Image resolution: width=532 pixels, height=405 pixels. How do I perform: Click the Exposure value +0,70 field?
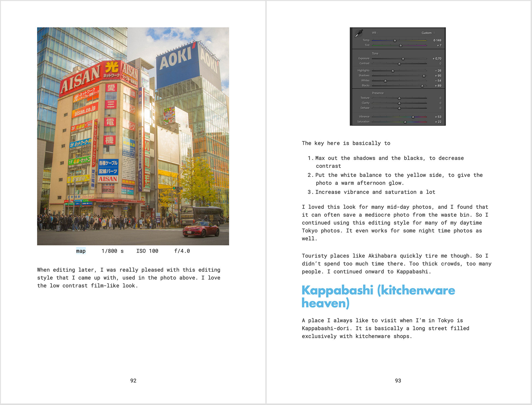pyautogui.click(x=437, y=58)
